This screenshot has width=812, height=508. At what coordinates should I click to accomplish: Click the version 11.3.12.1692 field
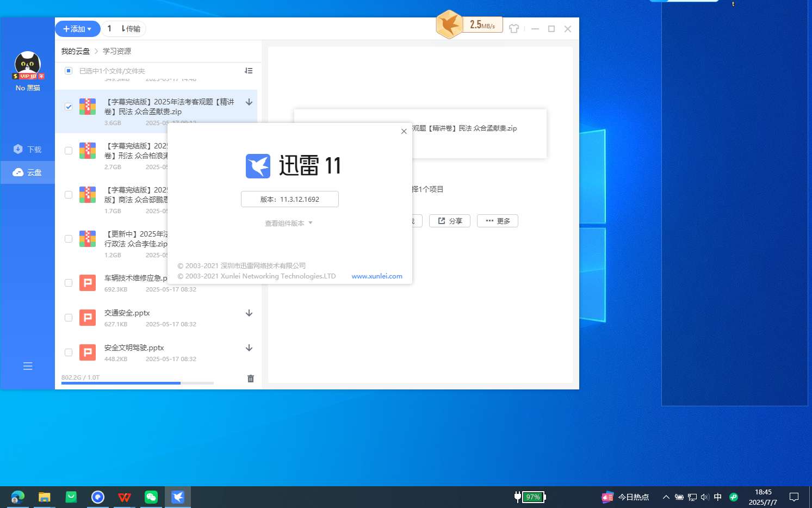pyautogui.click(x=290, y=199)
